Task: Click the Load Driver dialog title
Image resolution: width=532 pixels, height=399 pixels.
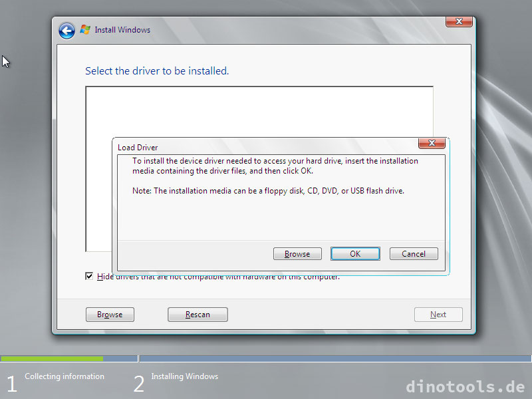Action: (138, 148)
